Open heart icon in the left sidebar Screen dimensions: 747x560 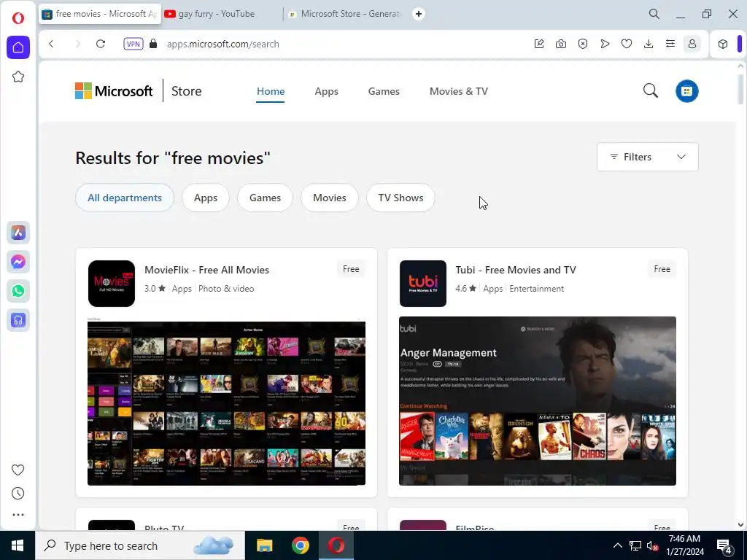pyautogui.click(x=18, y=470)
